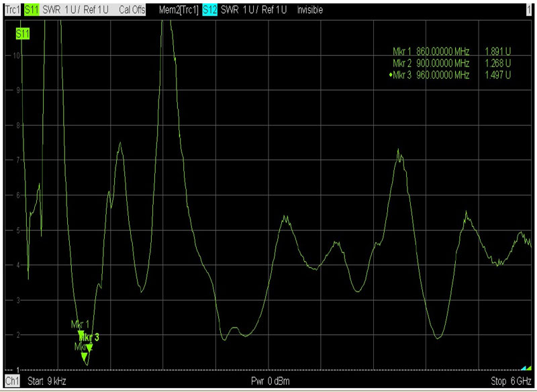Click the "4" label on the vertical axis
The height and width of the screenshot is (392, 537).
pyautogui.click(x=18, y=265)
